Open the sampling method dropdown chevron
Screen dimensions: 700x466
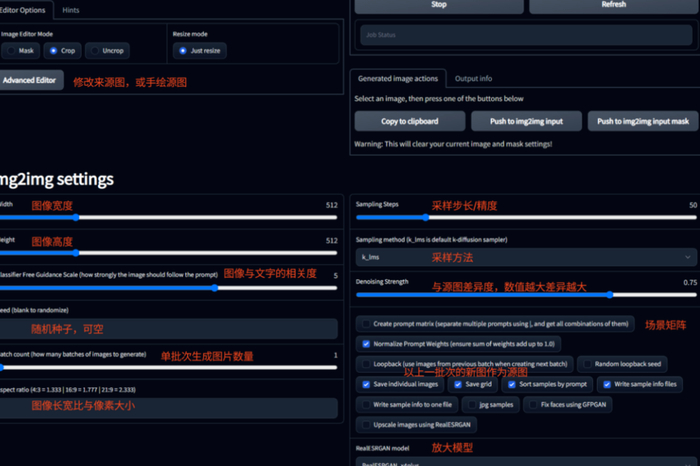point(688,257)
